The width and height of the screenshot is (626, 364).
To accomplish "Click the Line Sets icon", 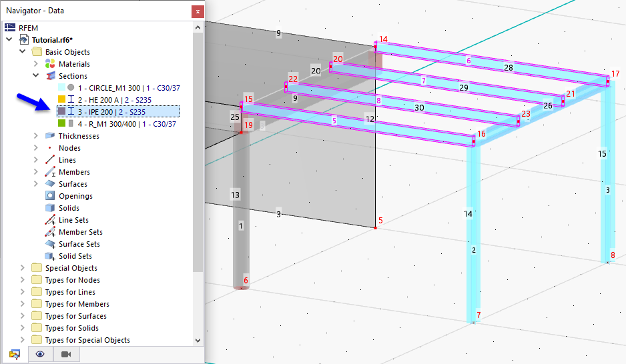I will tap(50, 220).
